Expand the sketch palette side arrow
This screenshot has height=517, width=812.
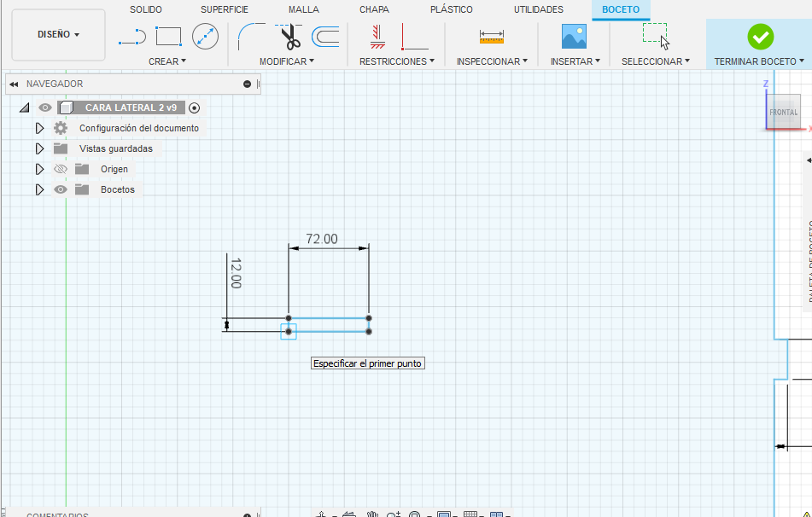point(809,161)
